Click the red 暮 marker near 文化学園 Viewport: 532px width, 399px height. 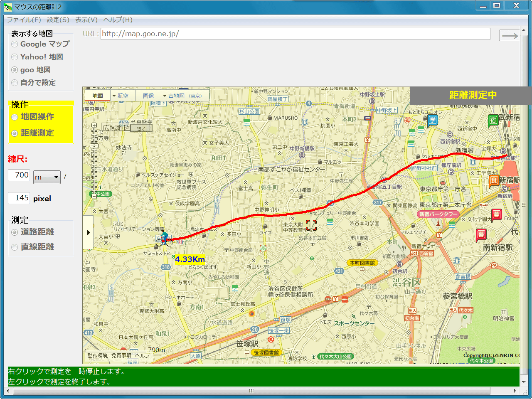click(496, 214)
